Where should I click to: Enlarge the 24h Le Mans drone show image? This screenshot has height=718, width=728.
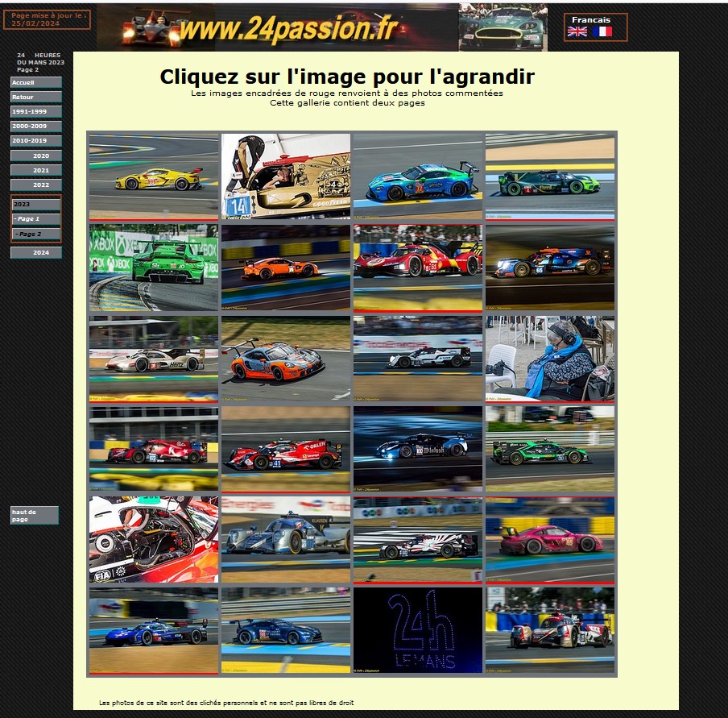pos(418,630)
